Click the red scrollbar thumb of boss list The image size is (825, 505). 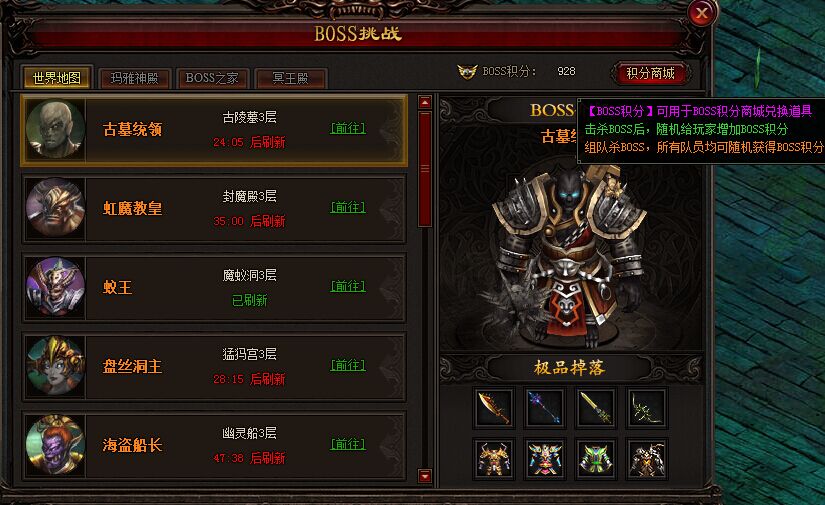point(425,168)
